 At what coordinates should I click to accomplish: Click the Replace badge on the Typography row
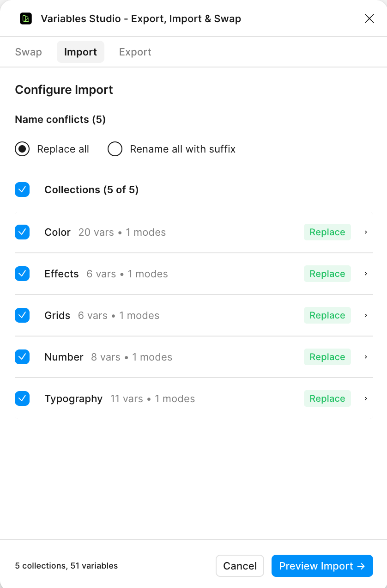pyautogui.click(x=327, y=398)
